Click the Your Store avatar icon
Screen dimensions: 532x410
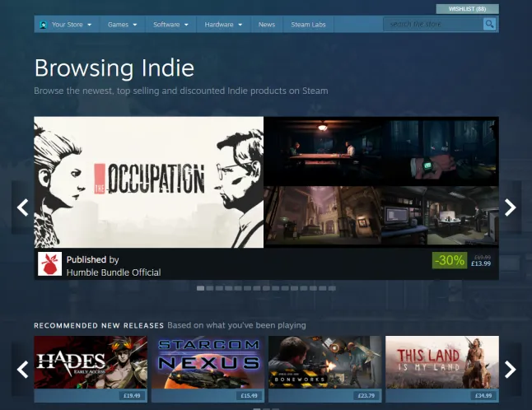43,25
